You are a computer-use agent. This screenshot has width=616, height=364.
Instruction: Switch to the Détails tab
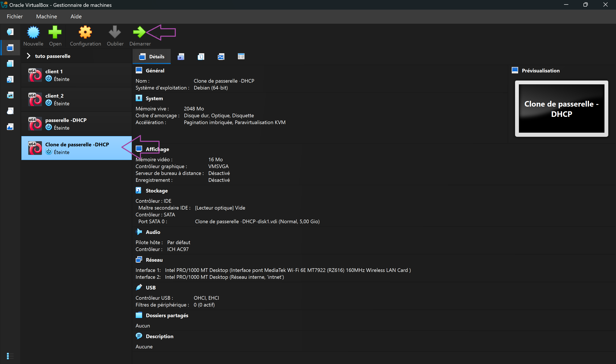[152, 57]
